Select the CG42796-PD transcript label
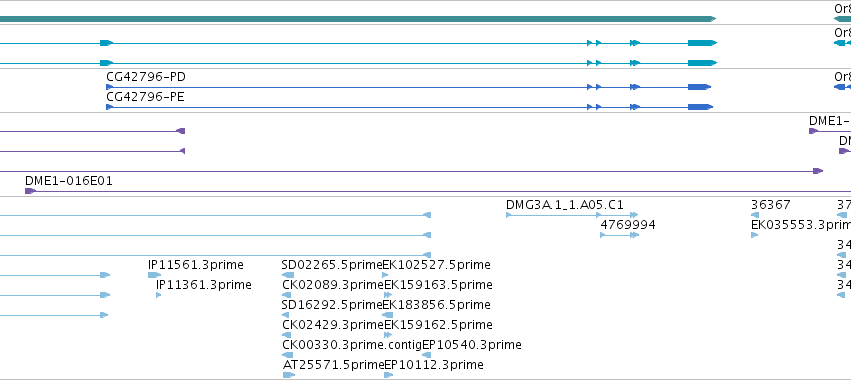Image resolution: width=851 pixels, height=380 pixels. (x=146, y=77)
